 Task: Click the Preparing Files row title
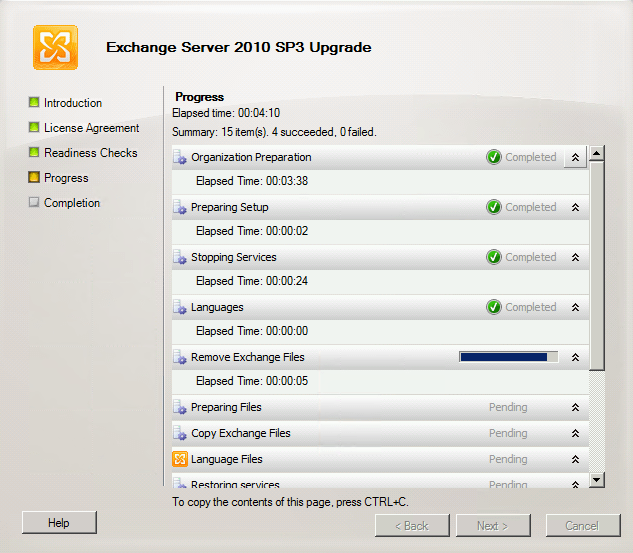(226, 408)
